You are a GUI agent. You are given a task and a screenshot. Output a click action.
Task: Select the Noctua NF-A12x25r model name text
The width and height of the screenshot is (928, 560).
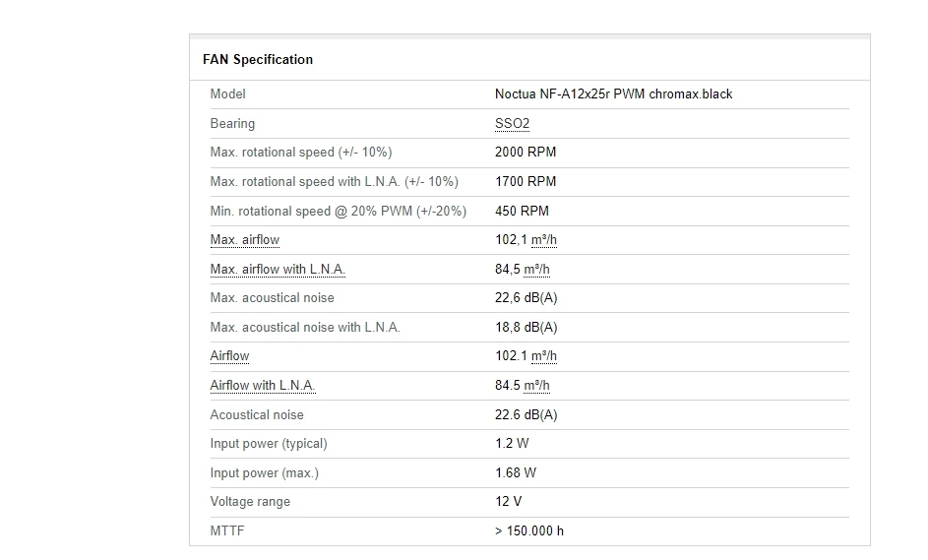(613, 94)
